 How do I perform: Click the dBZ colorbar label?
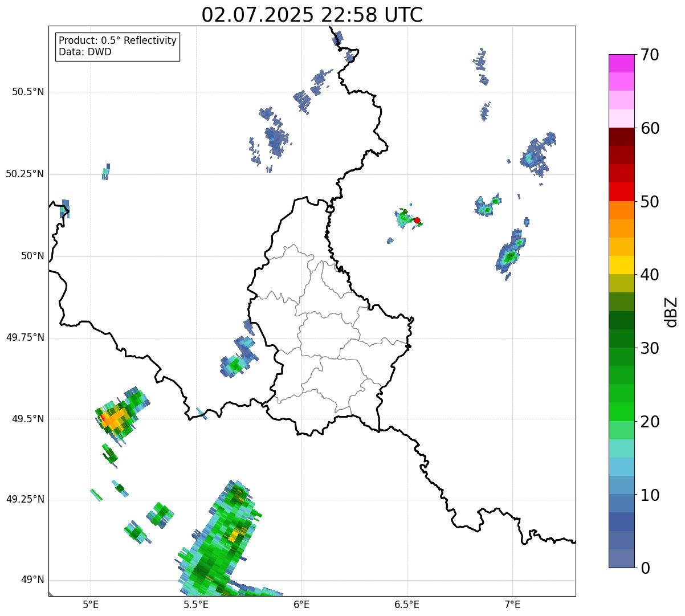coord(671,312)
